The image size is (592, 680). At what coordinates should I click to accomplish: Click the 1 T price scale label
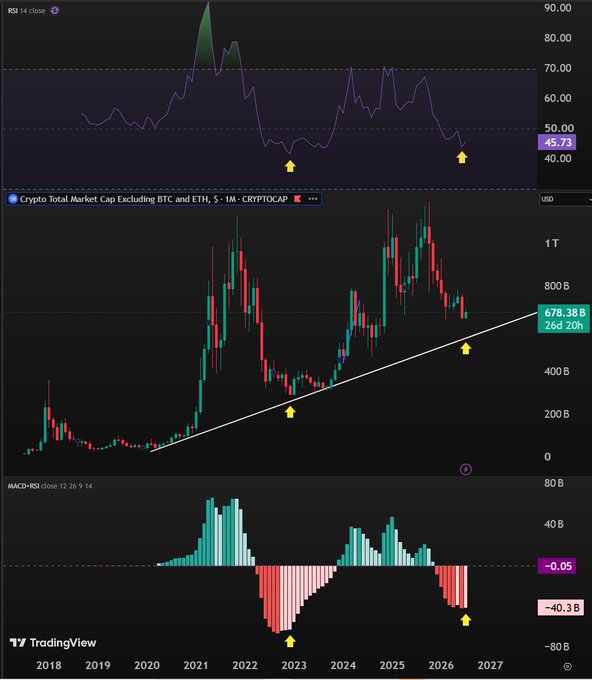[552, 243]
